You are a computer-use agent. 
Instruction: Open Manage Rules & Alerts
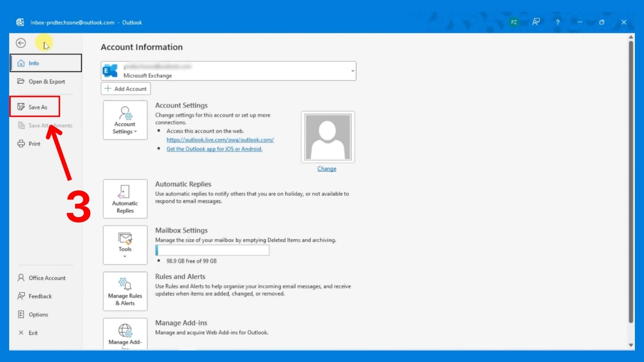(x=125, y=291)
